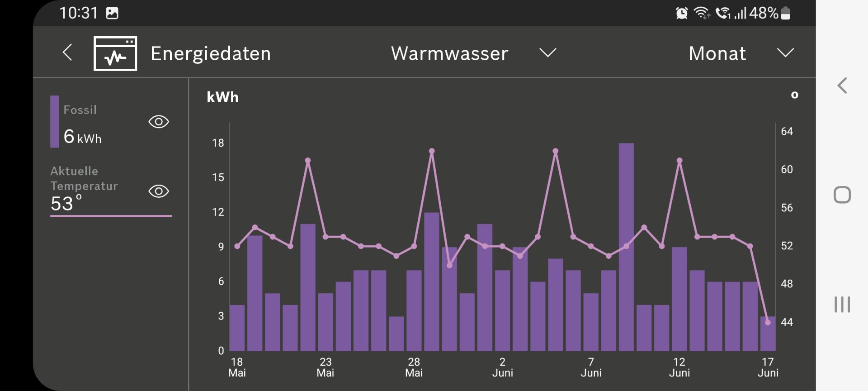Tap the back arrow beside Energiedaten
The height and width of the screenshot is (391, 868).
coord(67,52)
